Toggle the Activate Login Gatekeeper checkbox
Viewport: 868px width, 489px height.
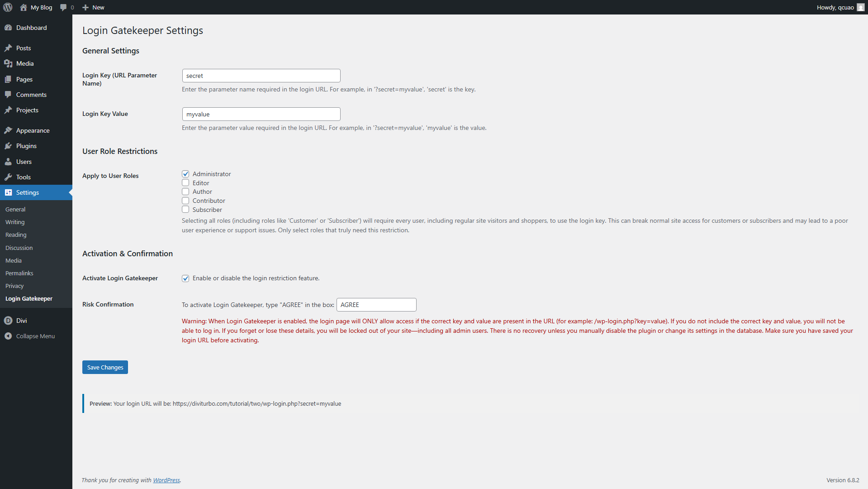[185, 278]
